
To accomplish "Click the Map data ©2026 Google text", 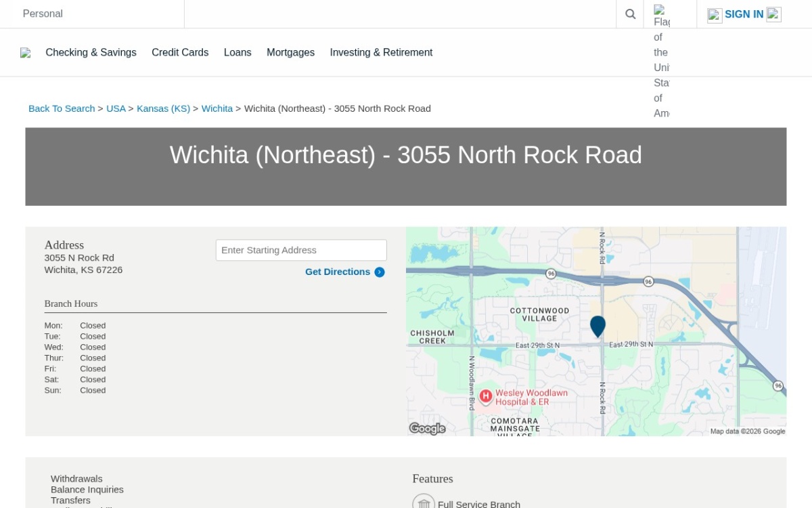I will [x=748, y=431].
